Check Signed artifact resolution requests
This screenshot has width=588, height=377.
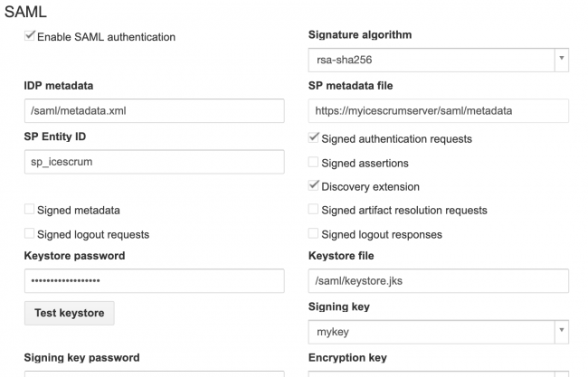click(x=314, y=210)
